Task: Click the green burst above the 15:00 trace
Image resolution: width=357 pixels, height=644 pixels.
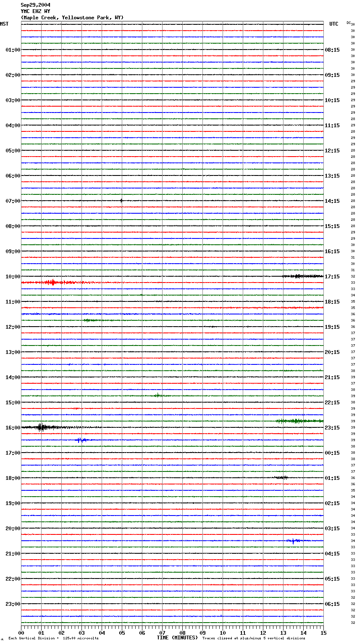Action: click(158, 395)
